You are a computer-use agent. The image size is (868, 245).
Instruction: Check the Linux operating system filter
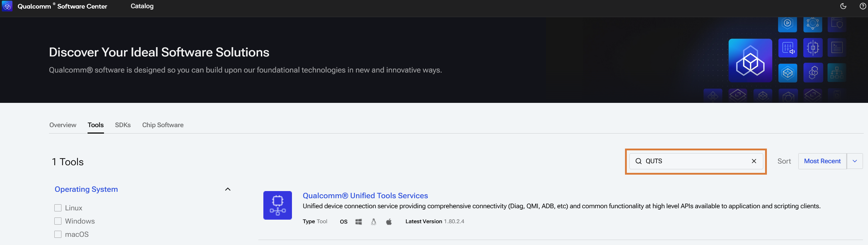pos(58,208)
